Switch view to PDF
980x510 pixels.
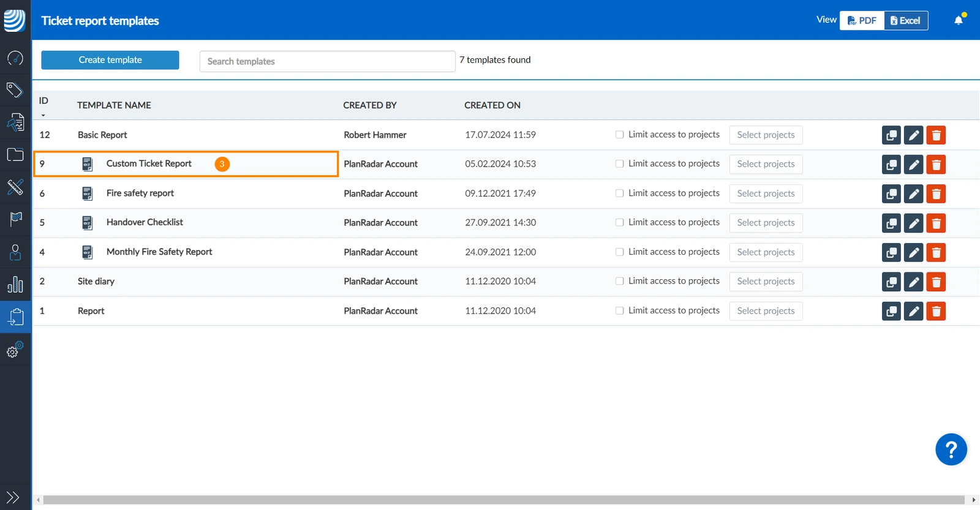(x=862, y=20)
